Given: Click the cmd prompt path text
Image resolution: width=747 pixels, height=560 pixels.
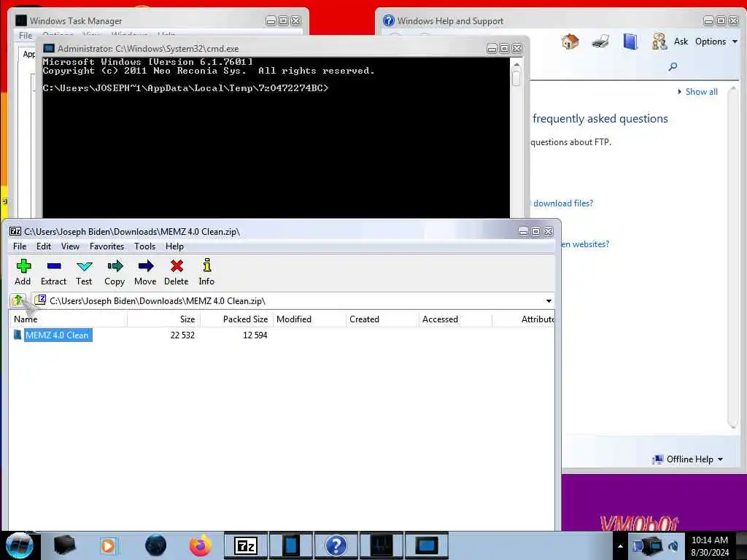Looking at the screenshot, I should [185, 88].
